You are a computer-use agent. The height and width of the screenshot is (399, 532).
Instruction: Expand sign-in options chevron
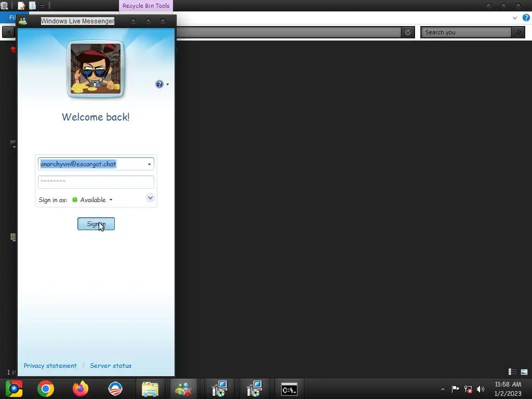tap(150, 197)
